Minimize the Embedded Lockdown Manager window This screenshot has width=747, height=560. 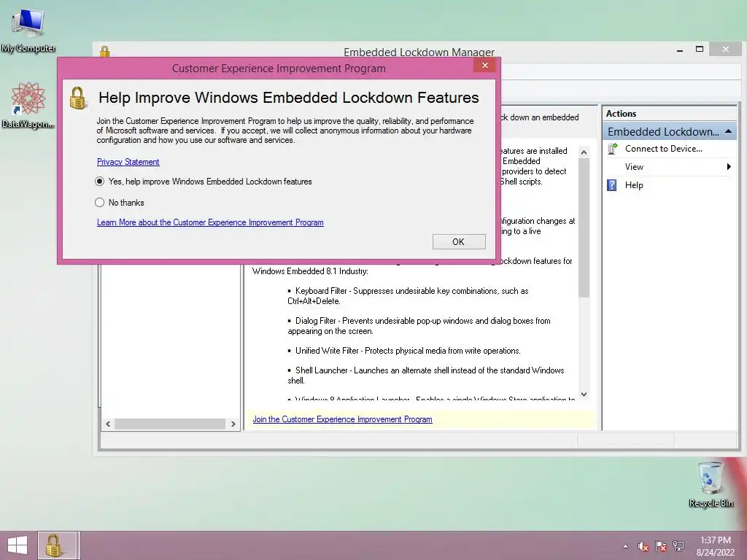coord(680,50)
